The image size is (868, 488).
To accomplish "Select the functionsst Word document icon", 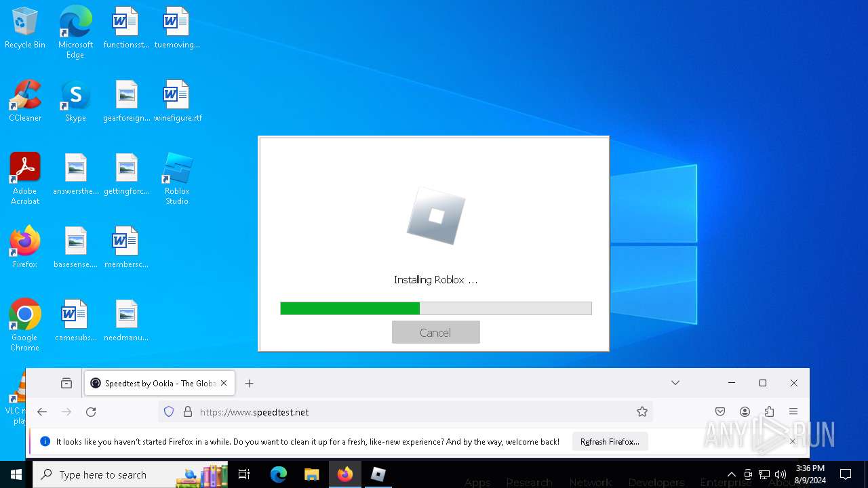I will 126,28.
